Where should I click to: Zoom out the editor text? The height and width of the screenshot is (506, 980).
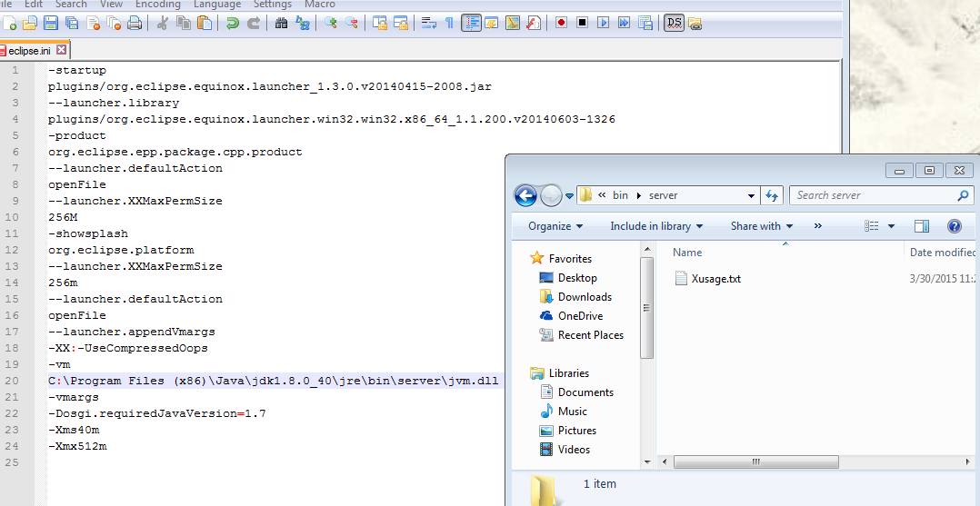tap(351, 23)
